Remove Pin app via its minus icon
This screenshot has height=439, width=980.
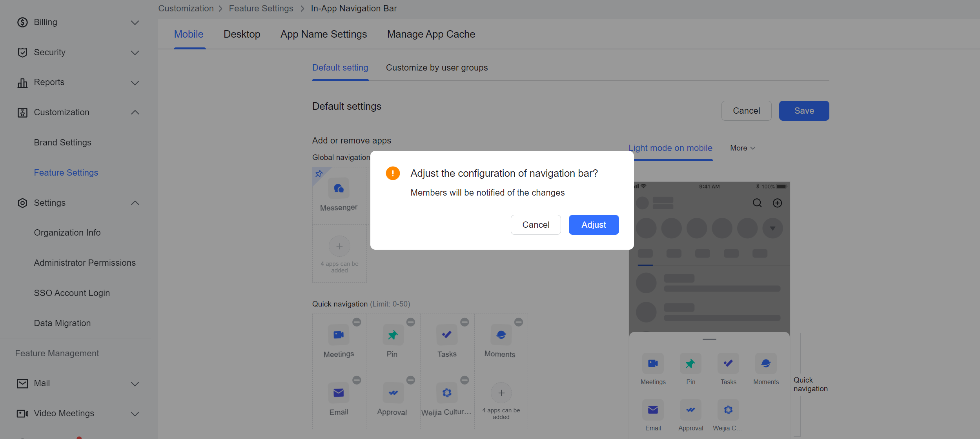411,322
